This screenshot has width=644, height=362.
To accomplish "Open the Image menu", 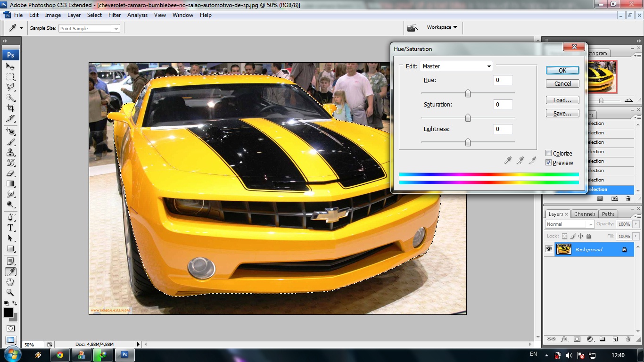I will pos(53,15).
